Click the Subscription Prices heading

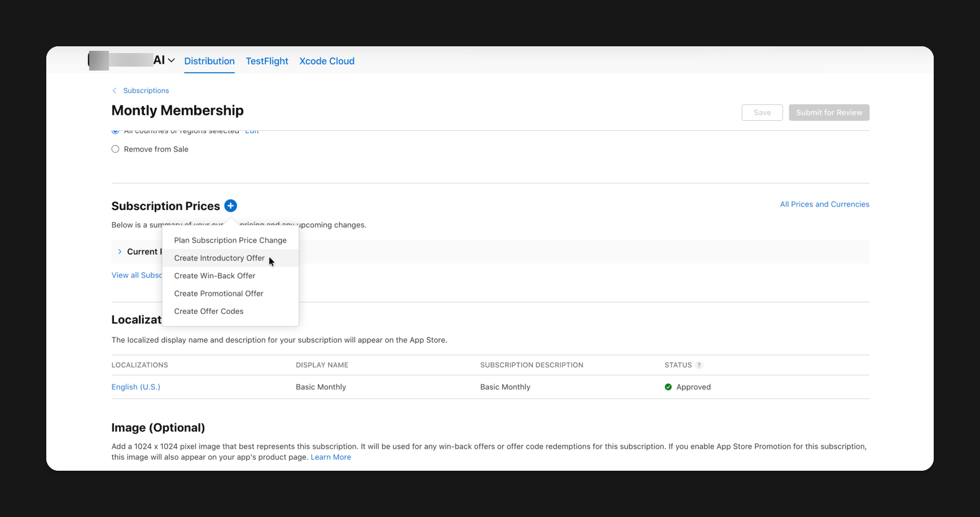pos(165,206)
